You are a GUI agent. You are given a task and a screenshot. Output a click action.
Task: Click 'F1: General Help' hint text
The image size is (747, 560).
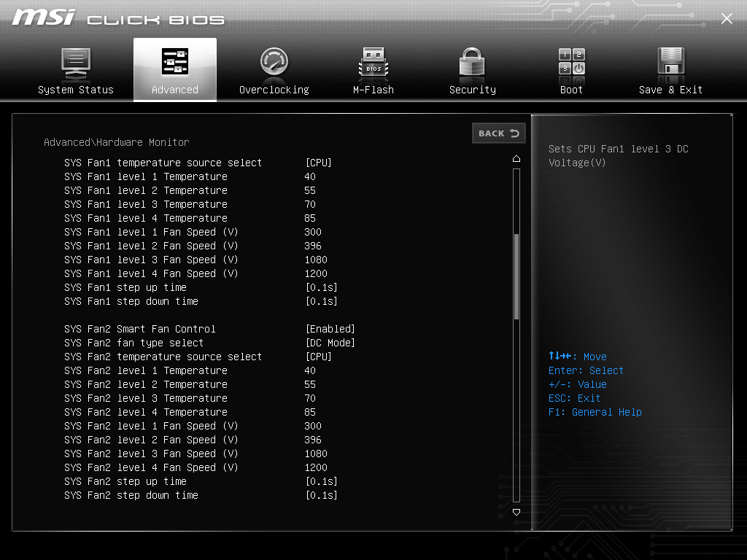pyautogui.click(x=595, y=412)
